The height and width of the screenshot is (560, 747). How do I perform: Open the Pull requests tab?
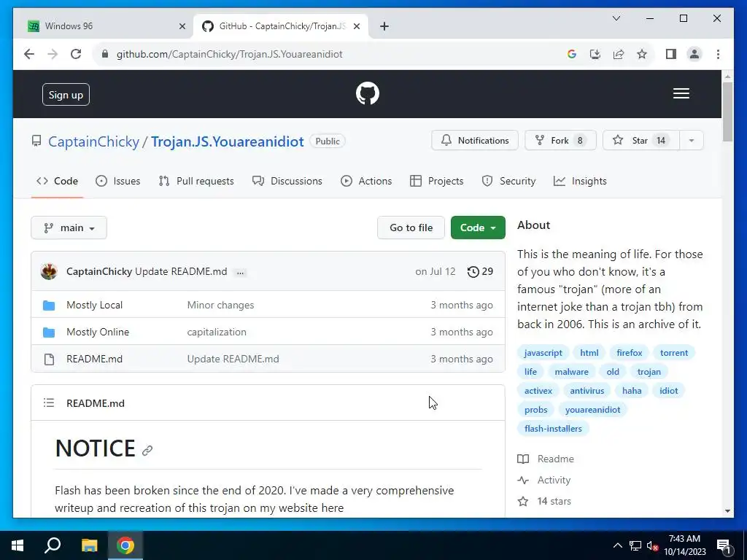196,181
